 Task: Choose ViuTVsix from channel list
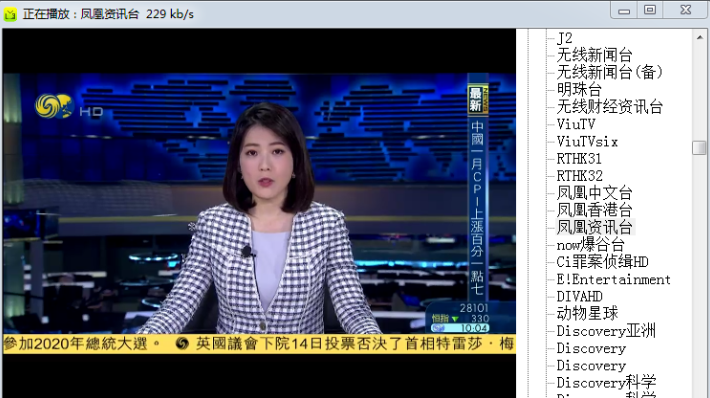click(587, 141)
